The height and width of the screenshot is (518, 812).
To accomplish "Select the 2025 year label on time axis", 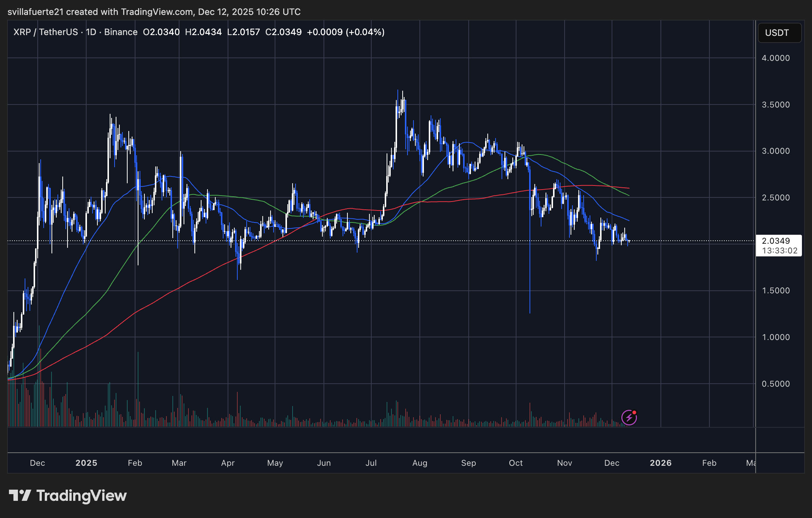I will [86, 463].
